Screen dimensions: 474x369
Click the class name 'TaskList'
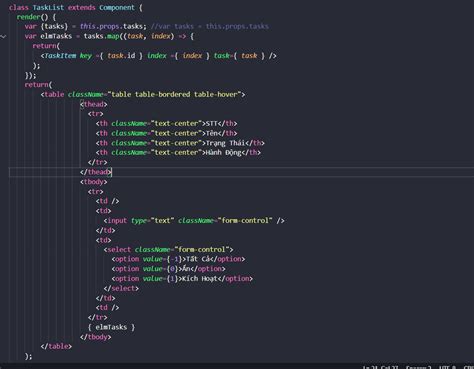(48, 8)
